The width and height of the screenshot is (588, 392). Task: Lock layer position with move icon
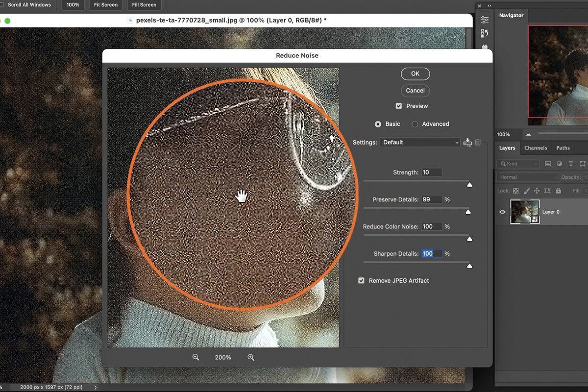click(537, 191)
